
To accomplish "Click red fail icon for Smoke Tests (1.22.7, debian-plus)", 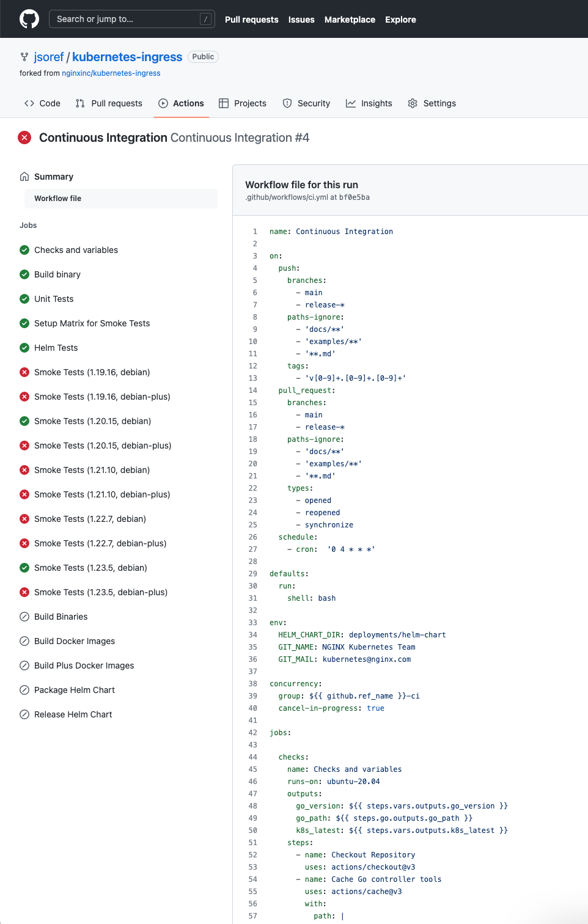I will pos(24,543).
